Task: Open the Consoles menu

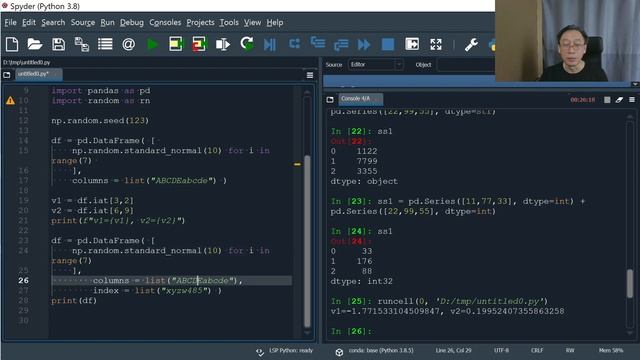Action: (x=165, y=22)
